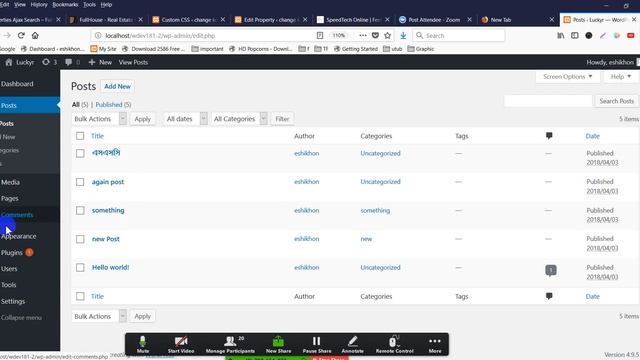Screen dimensions: 640x360
Task: Open the History menu
Action: coord(39,4)
